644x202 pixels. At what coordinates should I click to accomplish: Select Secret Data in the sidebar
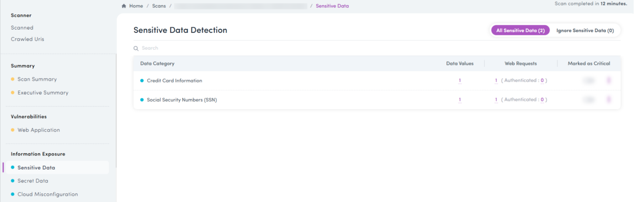[33, 181]
